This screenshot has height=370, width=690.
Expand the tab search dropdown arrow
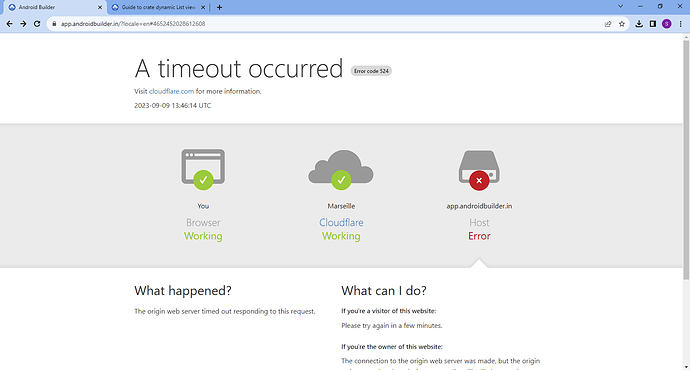point(620,7)
